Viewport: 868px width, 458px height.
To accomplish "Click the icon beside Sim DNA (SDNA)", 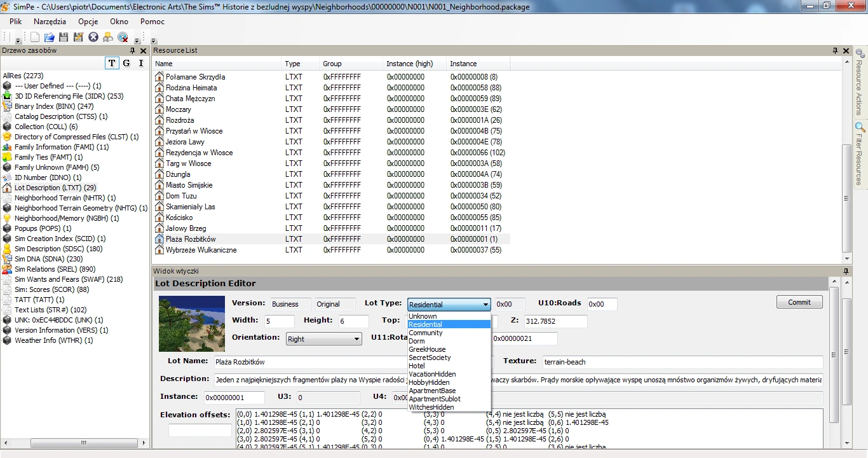I will 7,259.
